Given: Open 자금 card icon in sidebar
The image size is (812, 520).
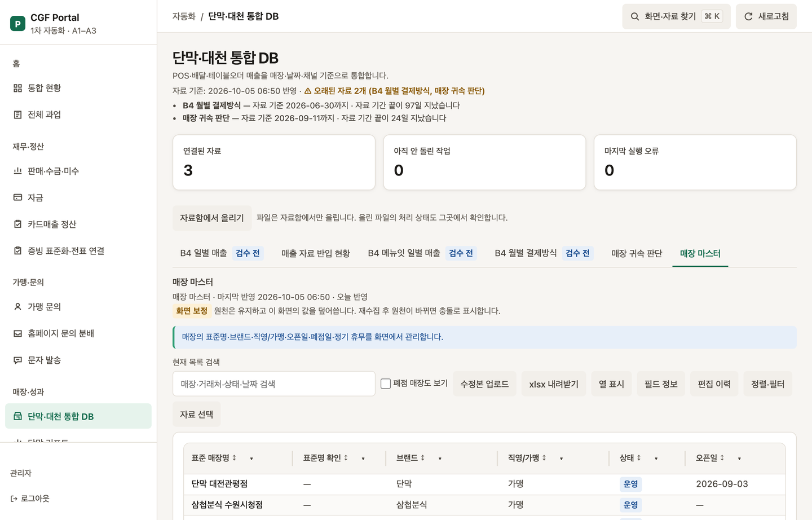Looking at the screenshot, I should [x=17, y=197].
